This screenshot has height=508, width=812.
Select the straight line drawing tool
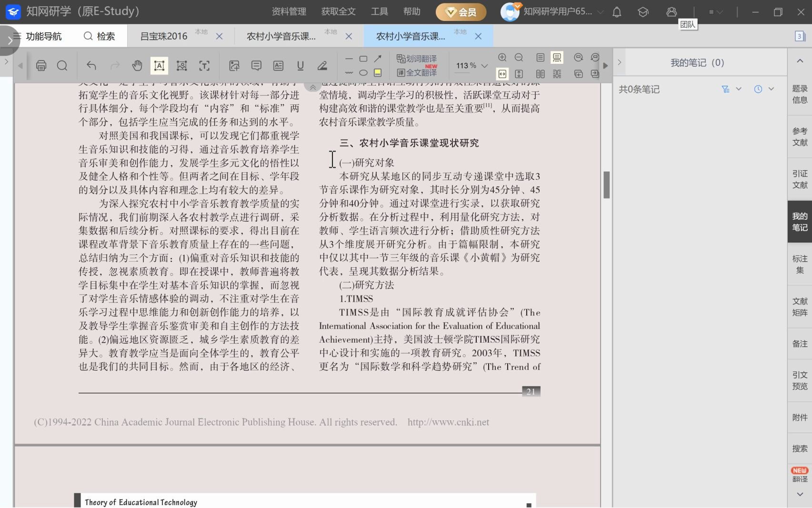pos(349,59)
